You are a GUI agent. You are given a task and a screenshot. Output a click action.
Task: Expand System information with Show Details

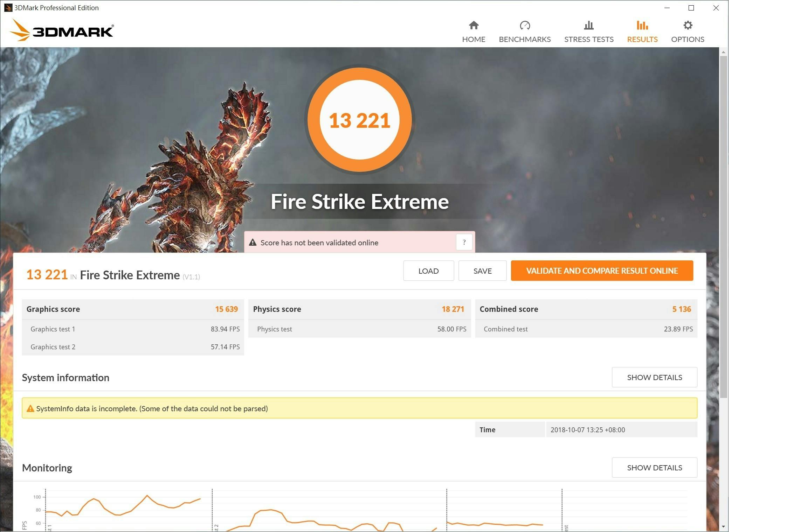tap(654, 377)
